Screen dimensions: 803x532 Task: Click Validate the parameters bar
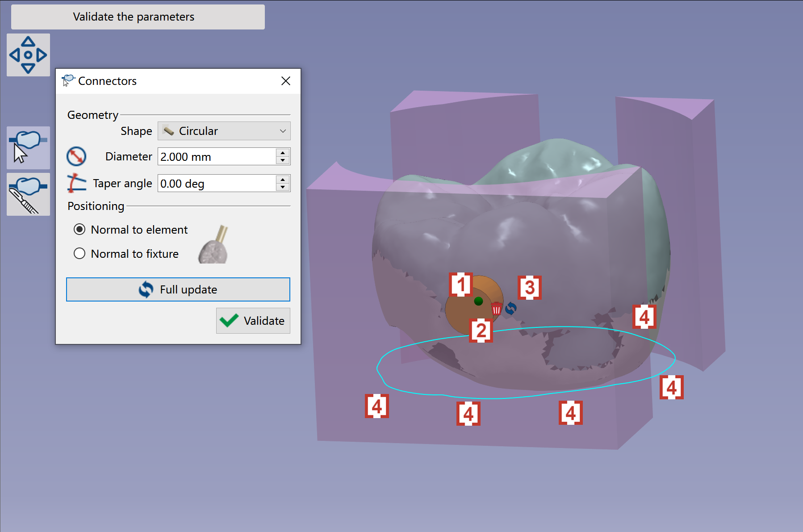pyautogui.click(x=138, y=17)
